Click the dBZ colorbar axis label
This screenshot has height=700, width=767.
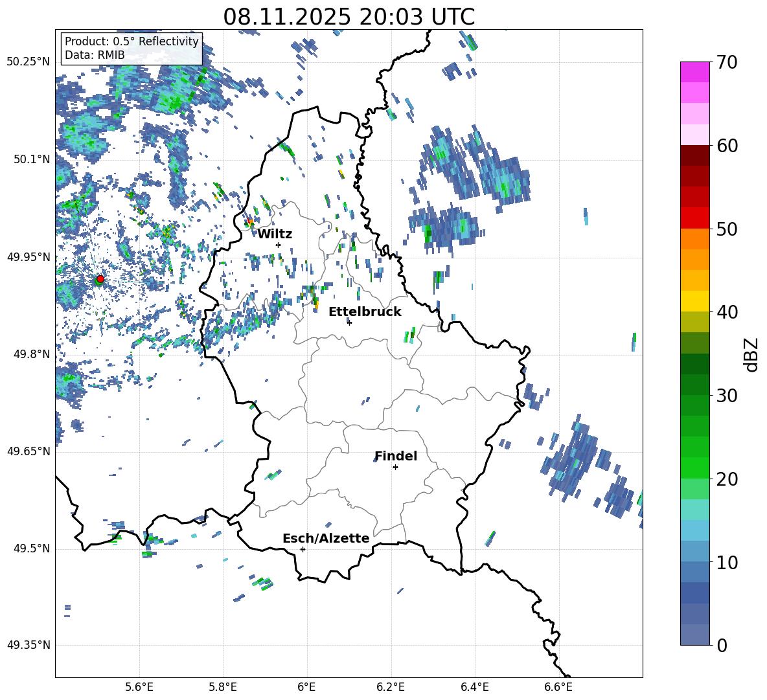(x=752, y=354)
